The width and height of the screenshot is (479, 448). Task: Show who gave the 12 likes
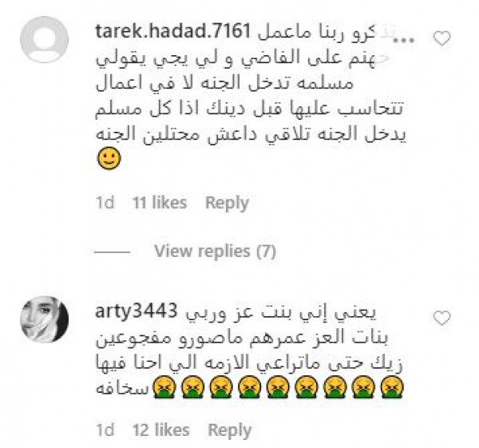[161, 430]
